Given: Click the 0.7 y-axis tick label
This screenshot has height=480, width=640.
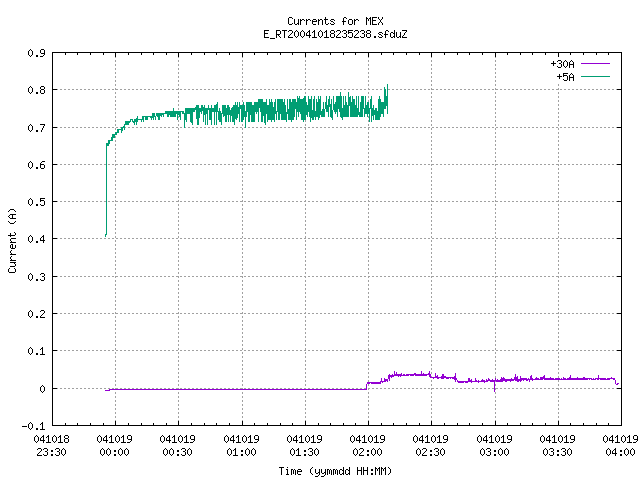Looking at the screenshot, I should click(x=36, y=128).
